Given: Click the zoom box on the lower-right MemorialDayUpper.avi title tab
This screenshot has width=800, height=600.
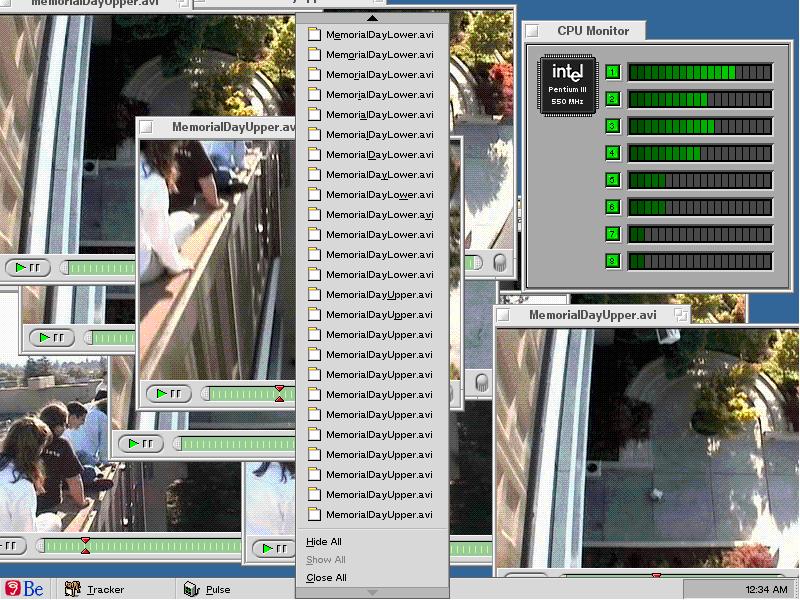Looking at the screenshot, I should pyautogui.click(x=681, y=315).
